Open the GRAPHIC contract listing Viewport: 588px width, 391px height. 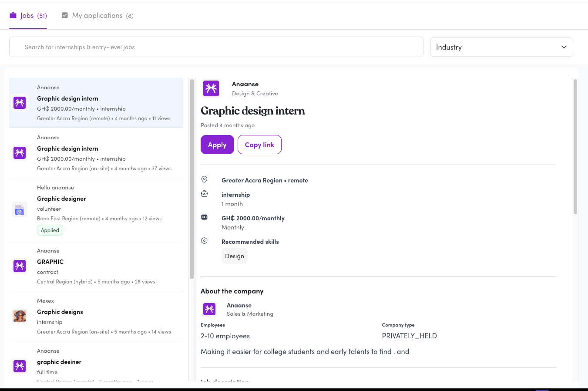96,266
